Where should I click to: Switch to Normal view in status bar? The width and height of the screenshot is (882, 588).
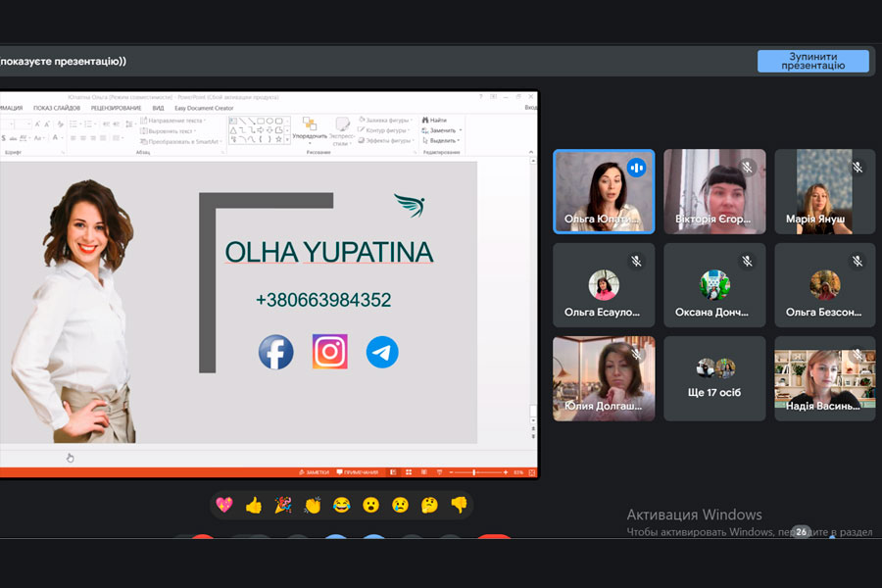point(393,472)
